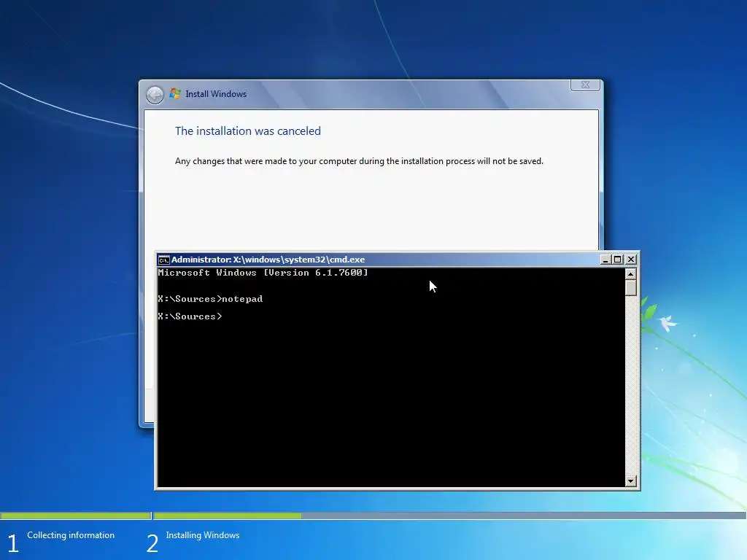This screenshot has width=747, height=560.
Task: Click 'Microsoft Windows [Version 6.1.7600]' line
Action: tap(263, 273)
